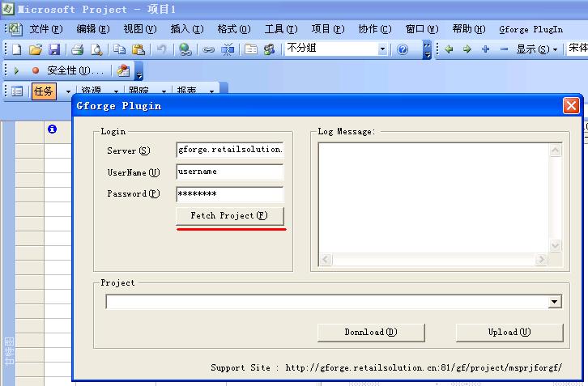Open the Task Information icon

coord(250,49)
